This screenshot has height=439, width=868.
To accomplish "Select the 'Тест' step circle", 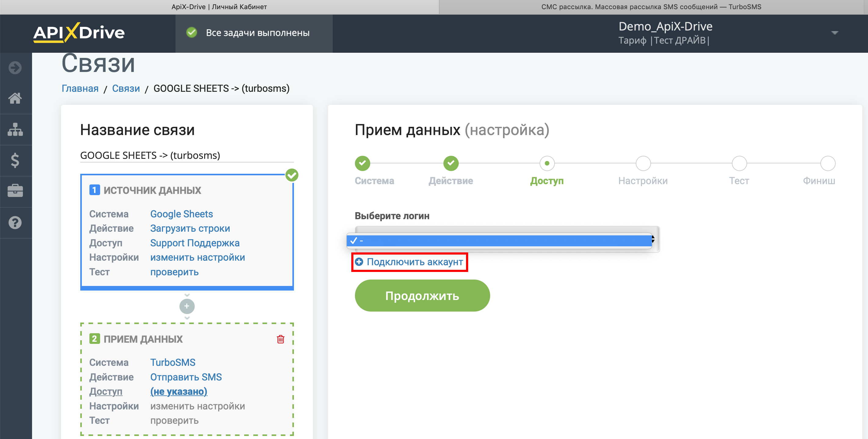I will 739,163.
